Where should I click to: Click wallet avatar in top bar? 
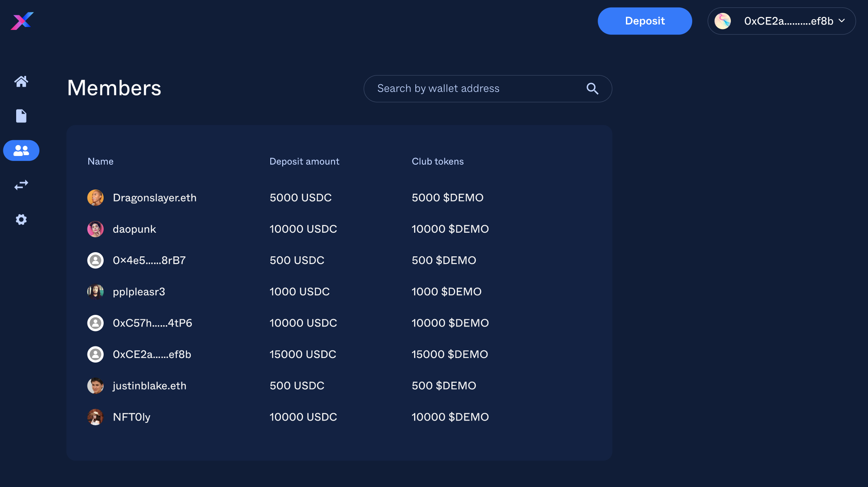point(723,21)
